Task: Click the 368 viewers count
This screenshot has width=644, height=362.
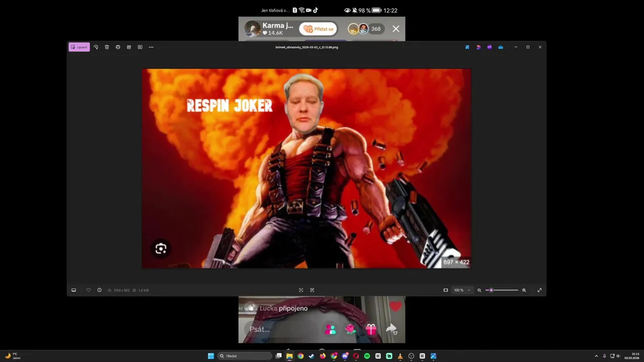Action: click(x=376, y=29)
